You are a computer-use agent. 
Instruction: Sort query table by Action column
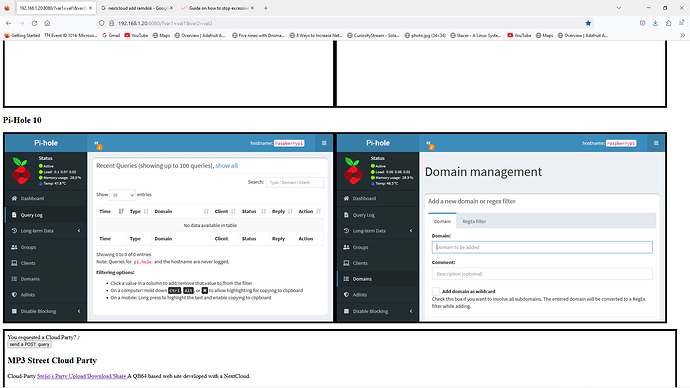[309, 212]
